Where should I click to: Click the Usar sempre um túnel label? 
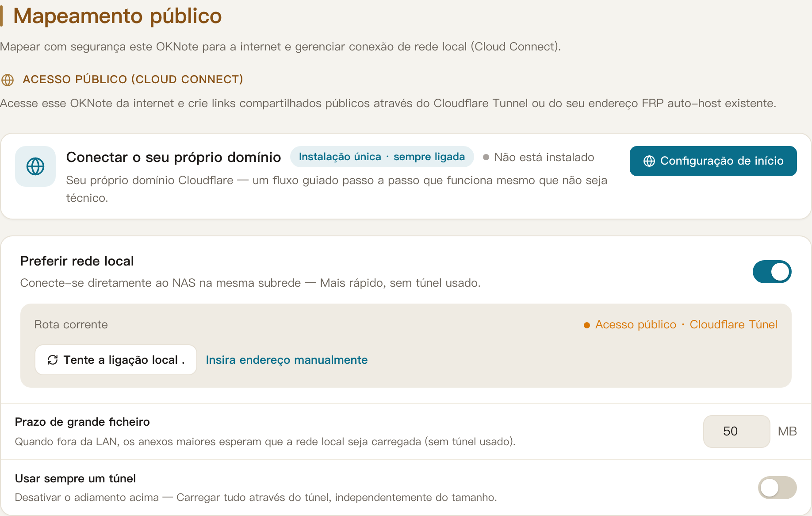click(x=75, y=478)
